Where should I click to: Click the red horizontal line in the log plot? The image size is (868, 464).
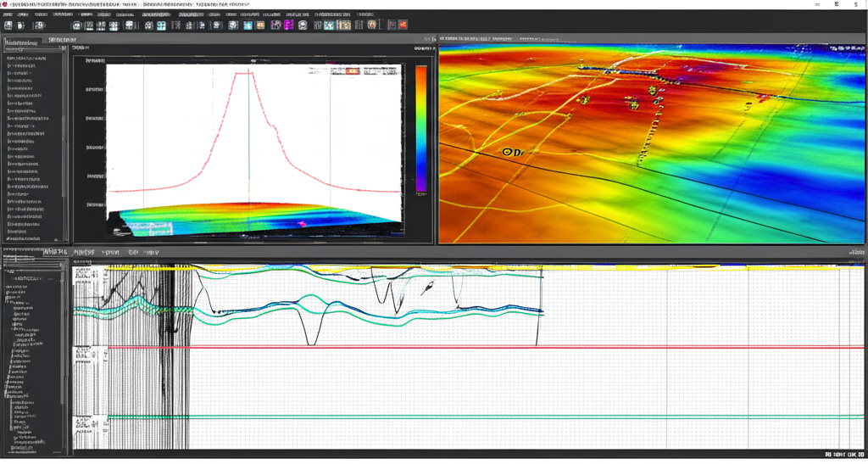tap(509, 348)
